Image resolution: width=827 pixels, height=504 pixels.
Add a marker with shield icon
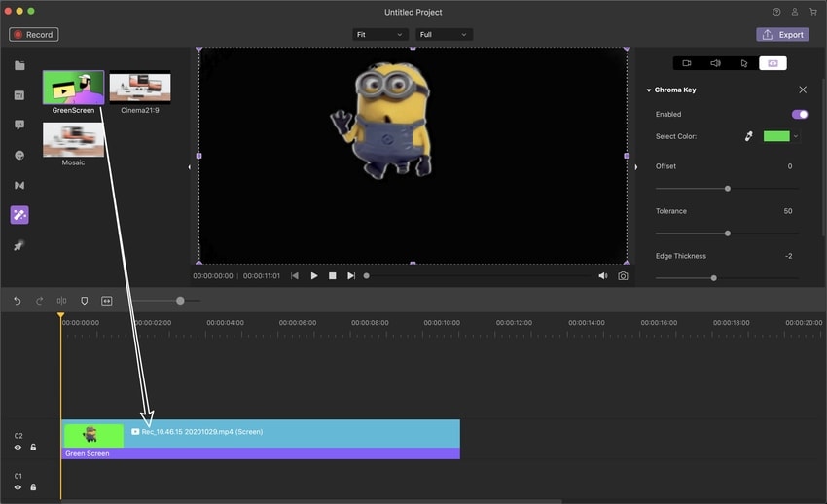click(84, 301)
